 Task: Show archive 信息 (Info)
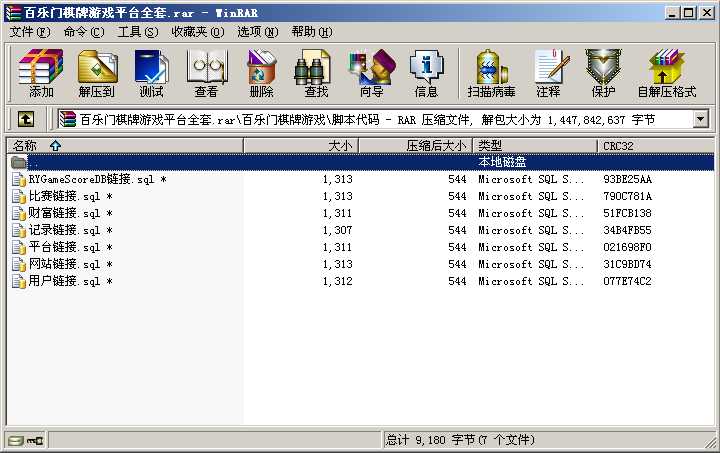(x=426, y=73)
